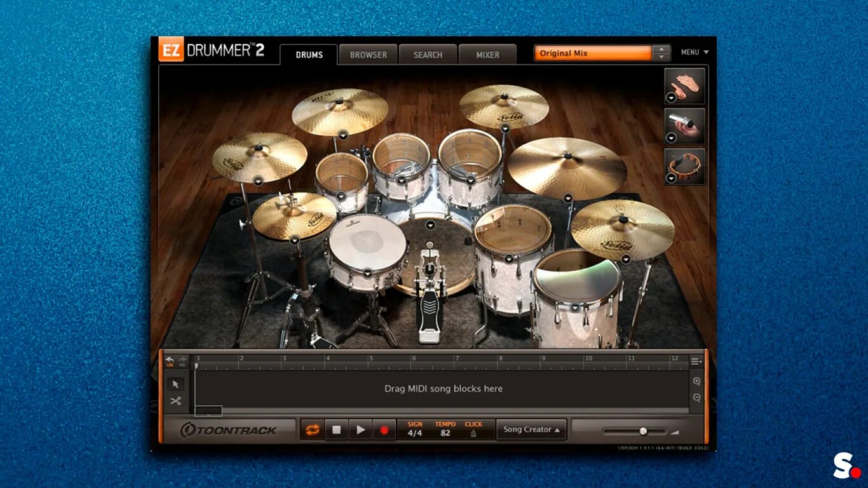Click the volume level triangle icon
The image size is (868, 488).
(x=674, y=432)
